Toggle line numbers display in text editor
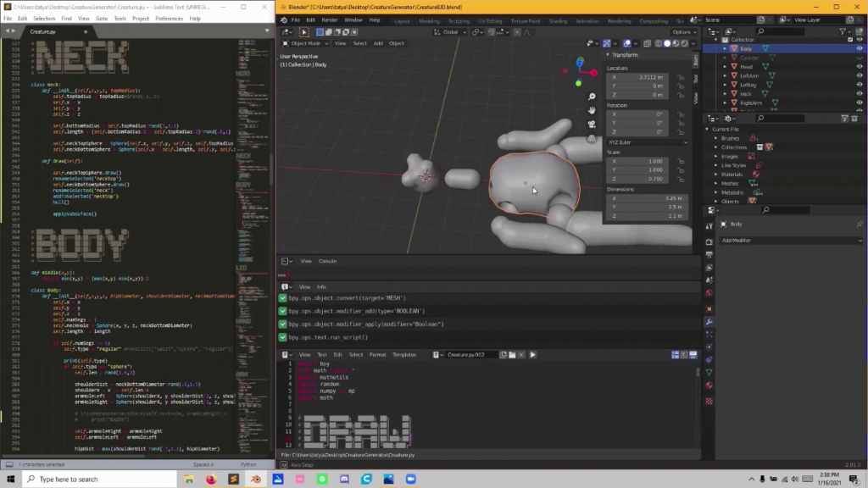This screenshot has width=868, height=488. pyautogui.click(x=676, y=355)
